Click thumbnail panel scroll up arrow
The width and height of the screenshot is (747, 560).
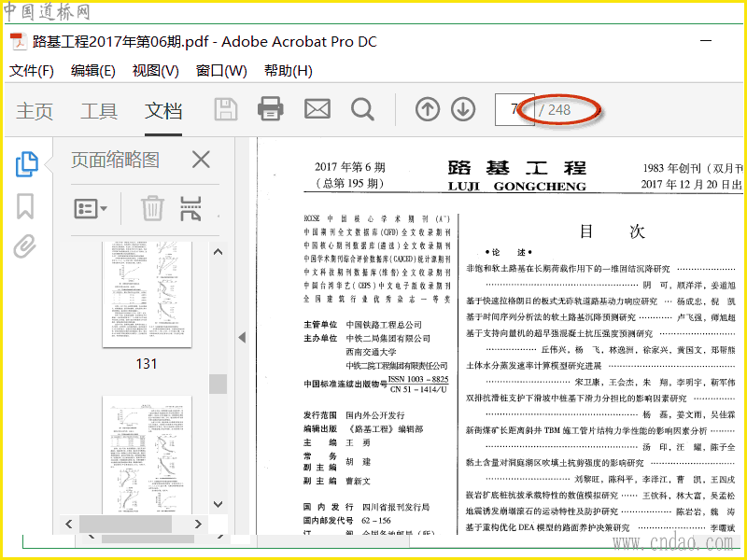[x=218, y=252]
